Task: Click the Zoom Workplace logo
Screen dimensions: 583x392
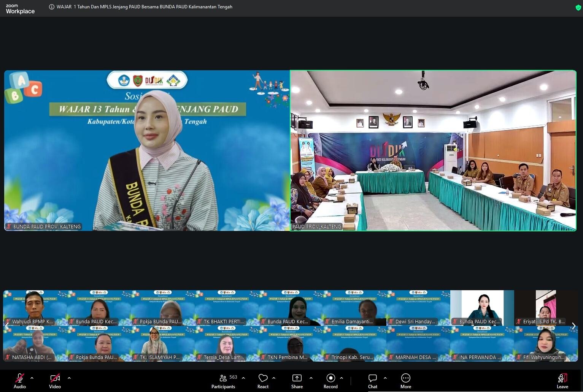Action: (x=20, y=9)
